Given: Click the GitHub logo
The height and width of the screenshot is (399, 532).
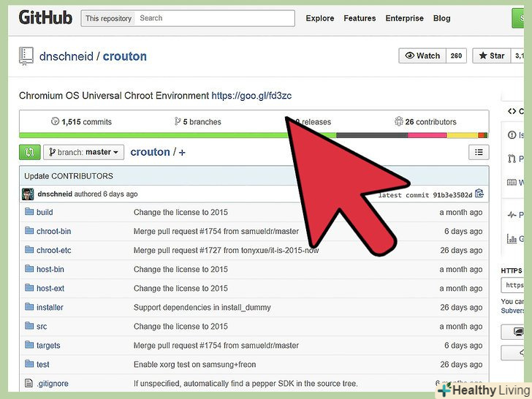Looking at the screenshot, I should click(45, 18).
